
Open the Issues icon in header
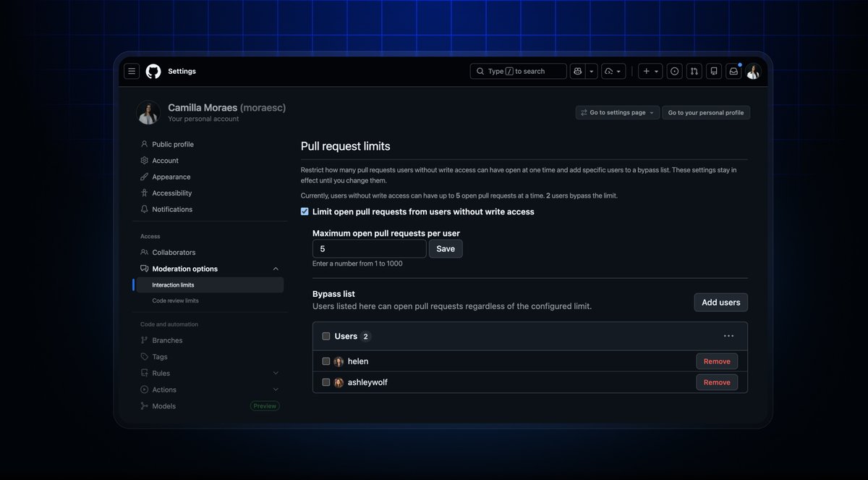click(x=674, y=71)
